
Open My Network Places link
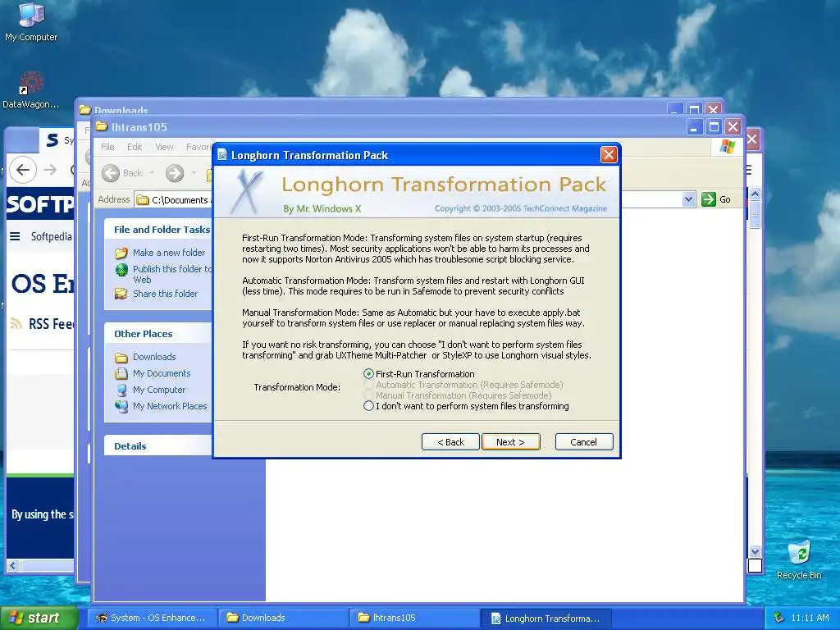[x=170, y=406]
